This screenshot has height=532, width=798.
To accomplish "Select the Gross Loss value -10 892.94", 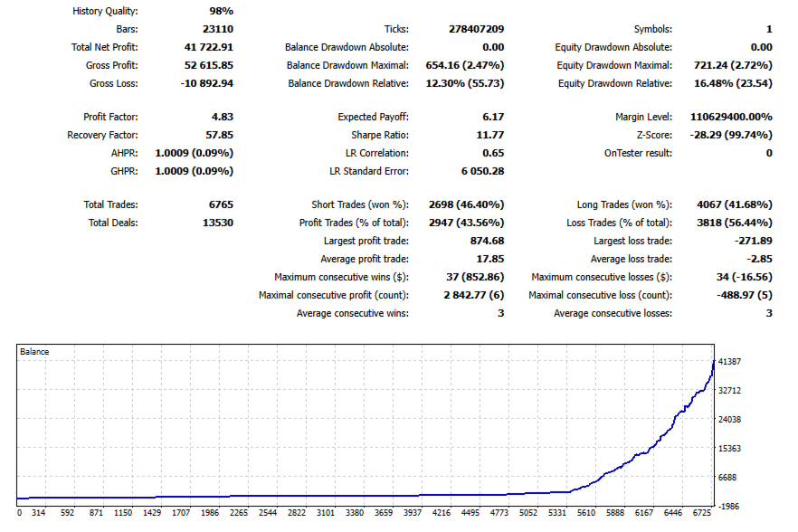I will [x=206, y=83].
